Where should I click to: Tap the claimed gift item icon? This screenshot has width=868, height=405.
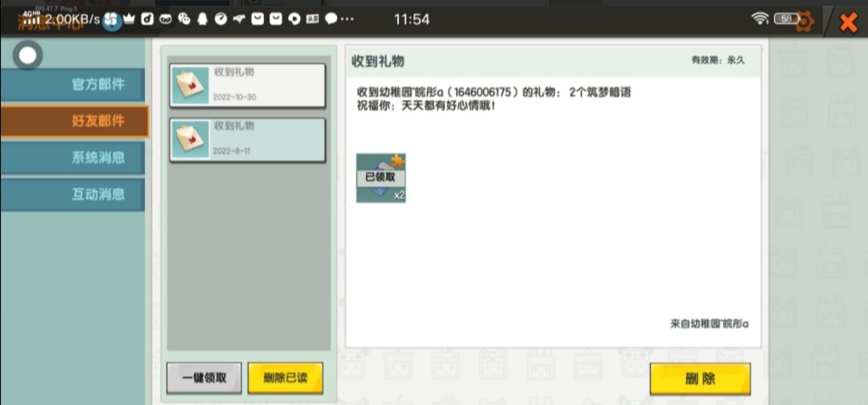(x=381, y=178)
